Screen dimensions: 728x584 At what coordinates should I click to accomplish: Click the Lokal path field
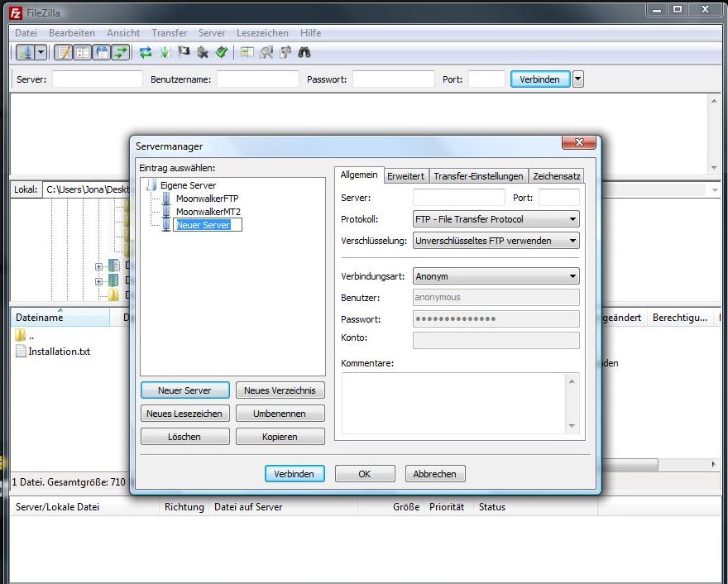tap(86, 189)
